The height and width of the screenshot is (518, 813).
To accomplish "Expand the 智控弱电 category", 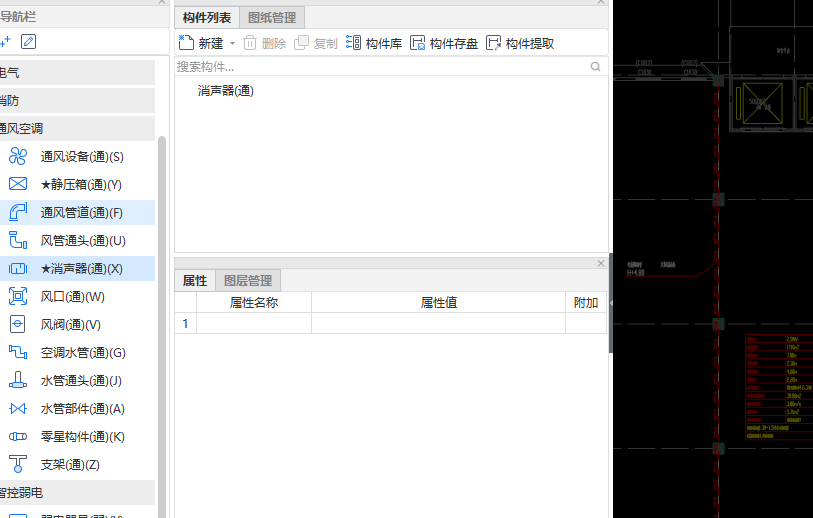I will [77, 492].
